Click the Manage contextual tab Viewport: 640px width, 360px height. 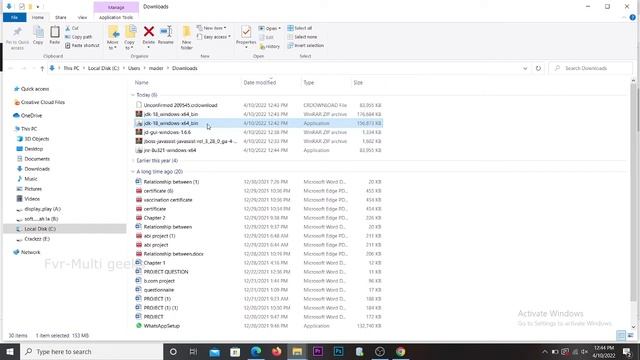pyautogui.click(x=116, y=7)
